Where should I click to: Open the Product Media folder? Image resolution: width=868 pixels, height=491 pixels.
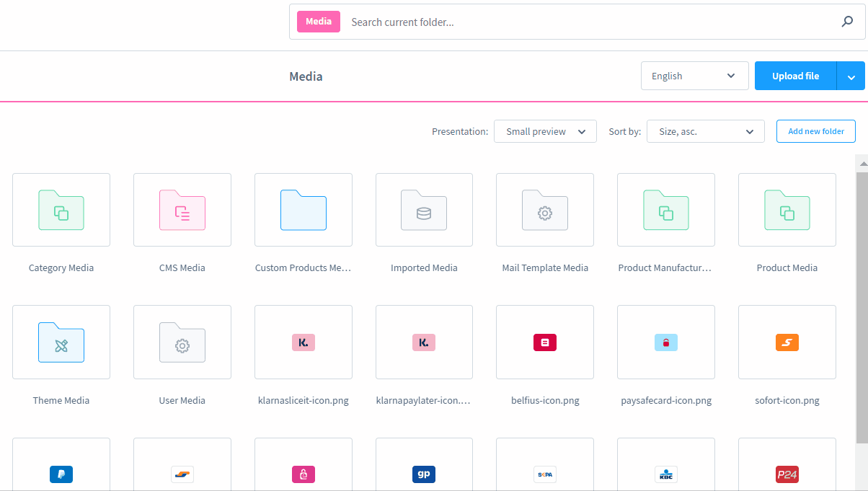[787, 210]
